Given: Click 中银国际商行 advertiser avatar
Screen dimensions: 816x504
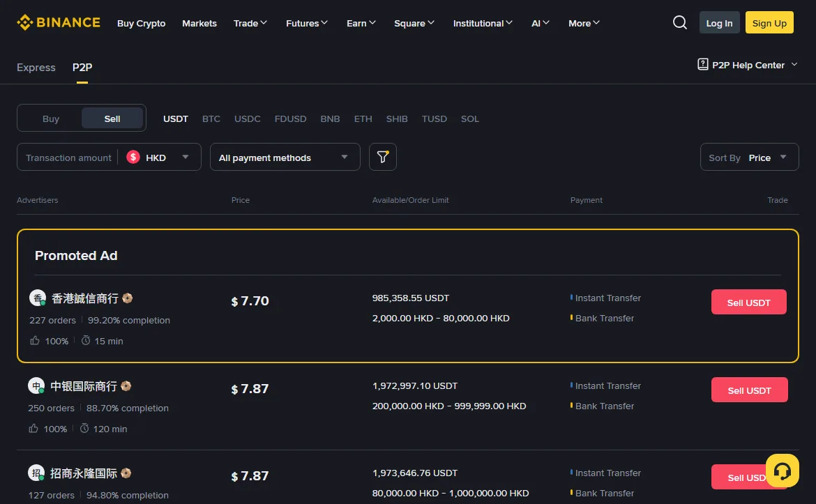Looking at the screenshot, I should click(36, 386).
